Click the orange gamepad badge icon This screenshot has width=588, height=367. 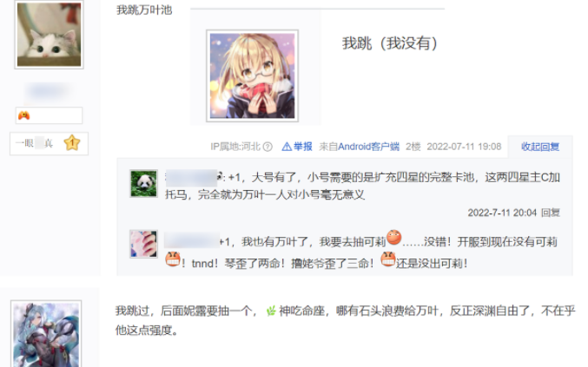point(24,115)
